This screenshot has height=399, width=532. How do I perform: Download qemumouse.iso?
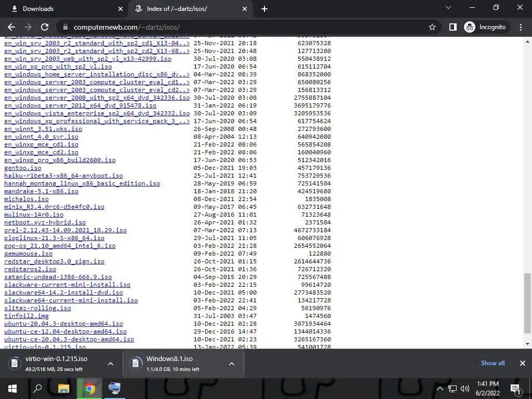click(28, 254)
